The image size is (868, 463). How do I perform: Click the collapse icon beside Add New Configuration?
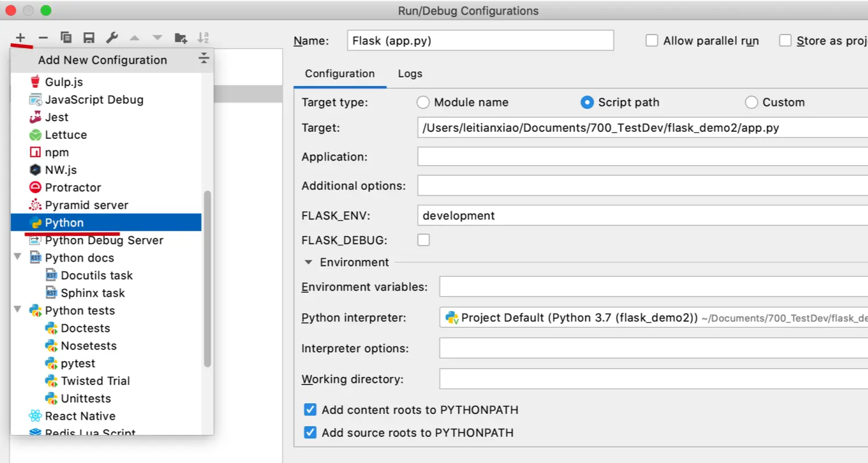pyautogui.click(x=203, y=58)
